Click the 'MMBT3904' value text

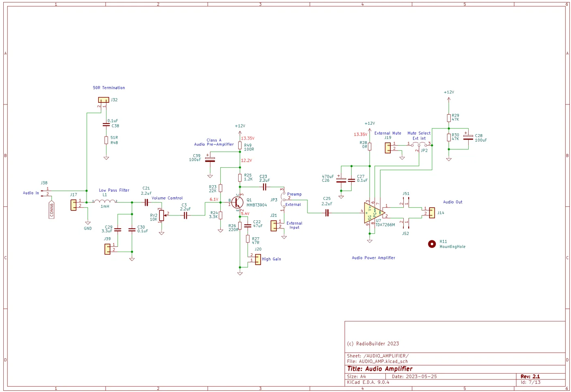(257, 205)
